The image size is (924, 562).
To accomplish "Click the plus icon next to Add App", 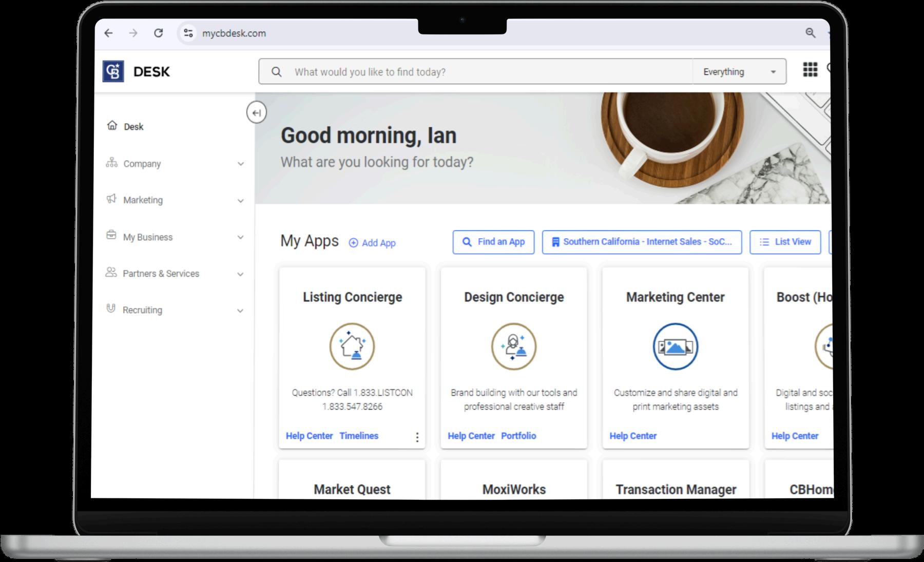I will point(353,243).
